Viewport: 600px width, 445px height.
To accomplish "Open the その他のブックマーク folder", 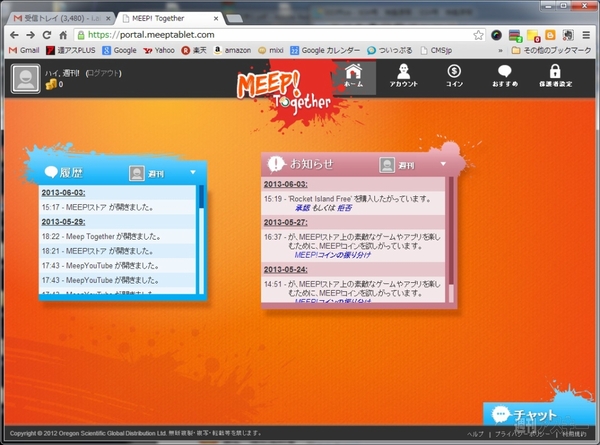I will [551, 50].
